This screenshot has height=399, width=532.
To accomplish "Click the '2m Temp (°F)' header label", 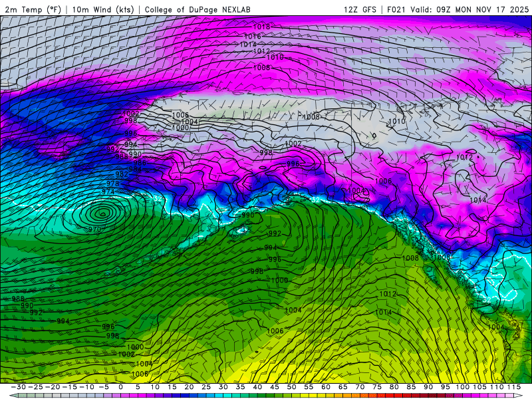I will pos(33,10).
